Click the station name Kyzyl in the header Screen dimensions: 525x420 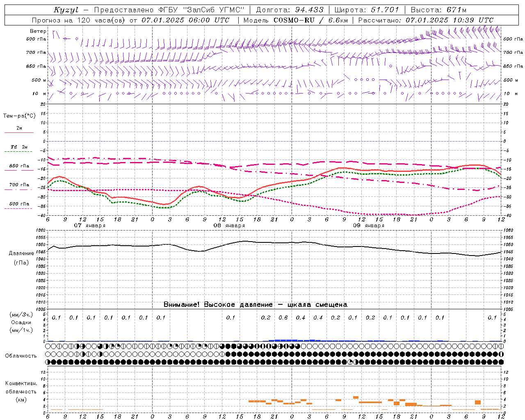pos(66,10)
